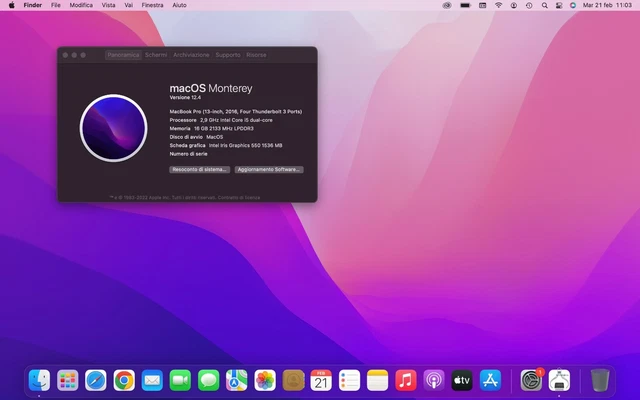
Task: Activate Siri from the menu bar
Action: [x=573, y=5]
